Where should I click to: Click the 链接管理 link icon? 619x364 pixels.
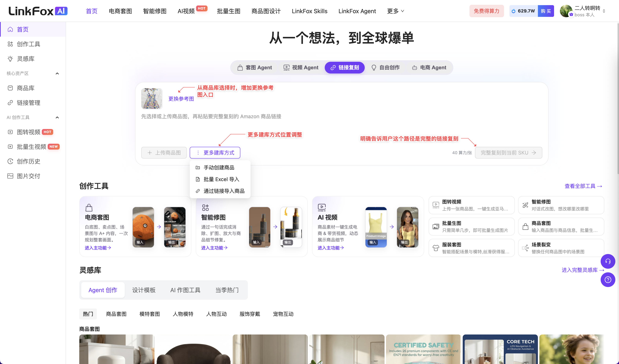tap(10, 103)
